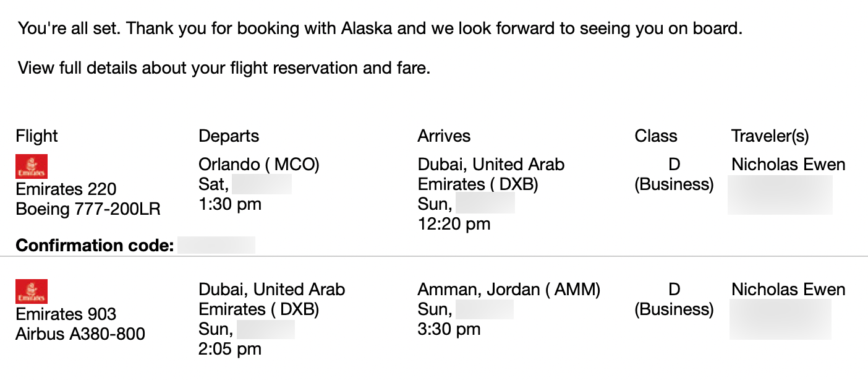Click the Amman, Jordan (AMM) arrival city

[509, 290]
